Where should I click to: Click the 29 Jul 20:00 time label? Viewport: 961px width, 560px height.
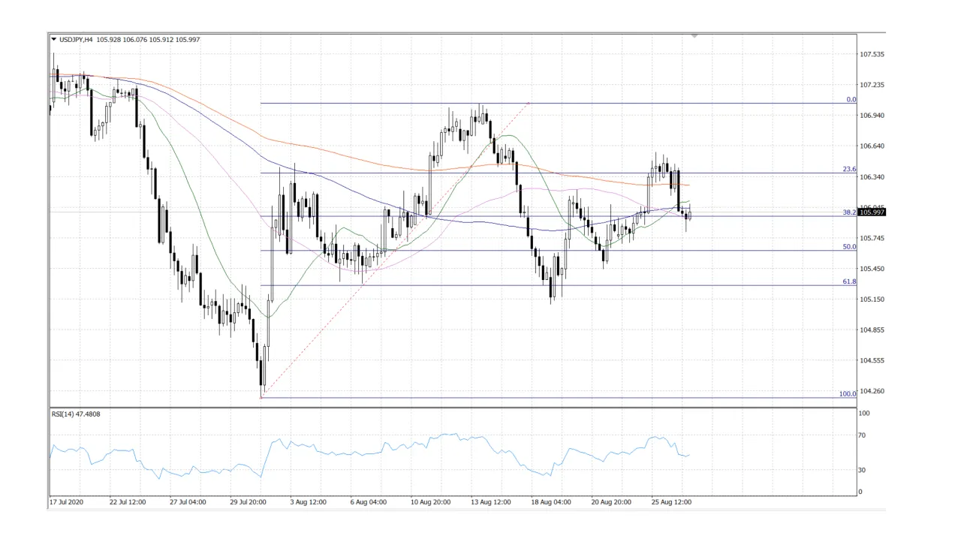click(x=248, y=501)
